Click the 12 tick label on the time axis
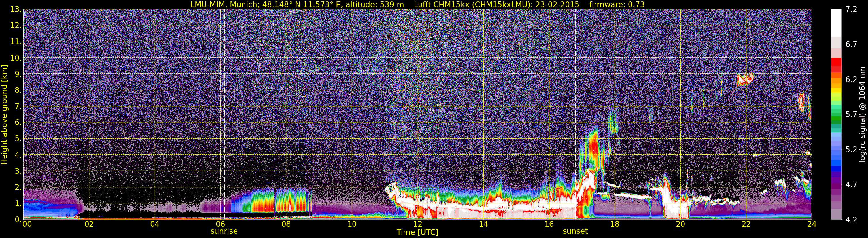Image resolution: width=868 pixels, height=238 pixels. coord(417,224)
